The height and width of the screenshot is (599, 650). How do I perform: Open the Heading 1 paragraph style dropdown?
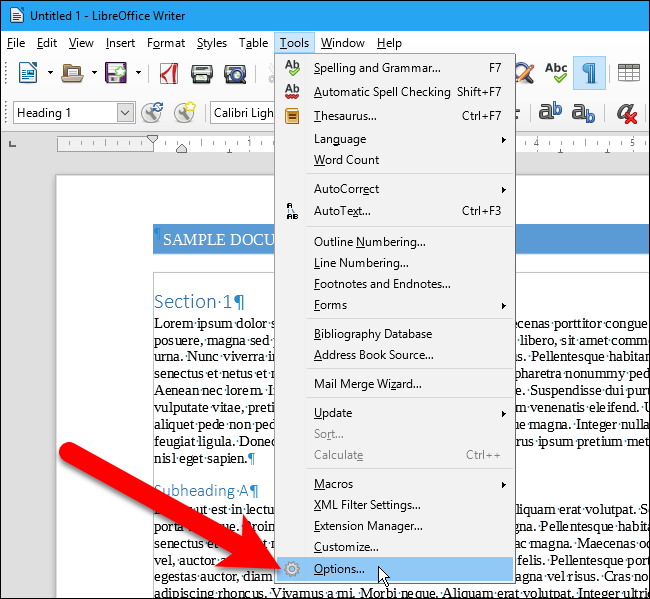tap(125, 113)
